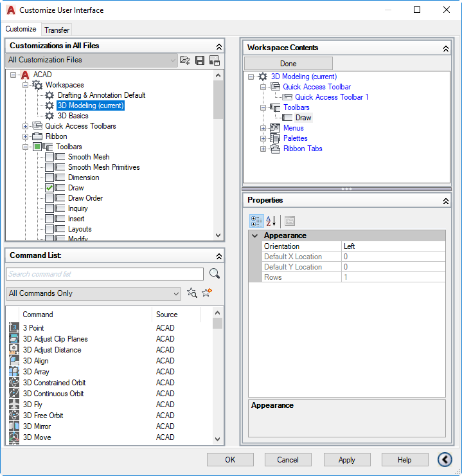Click the Load partial customization file icon

(x=184, y=60)
